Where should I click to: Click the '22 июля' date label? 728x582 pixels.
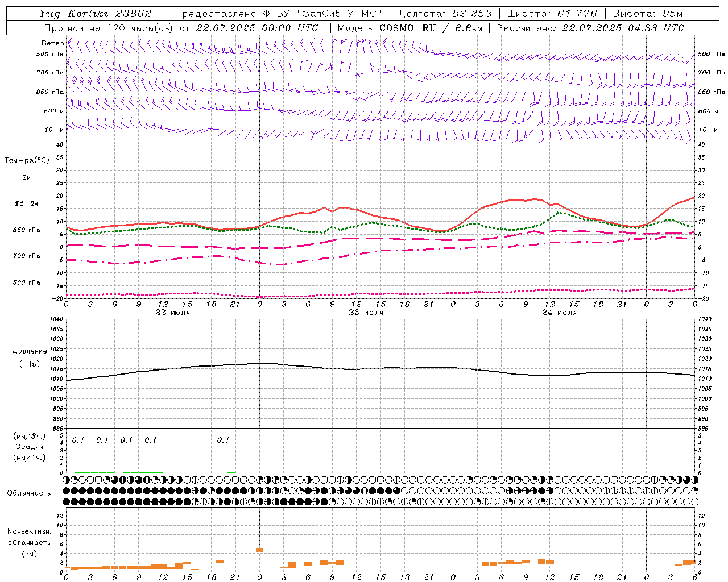pyautogui.click(x=173, y=313)
